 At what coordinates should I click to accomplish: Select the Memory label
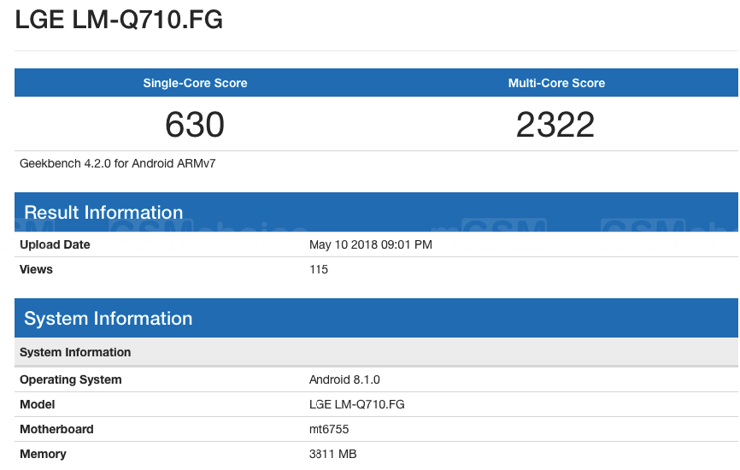tap(43, 454)
